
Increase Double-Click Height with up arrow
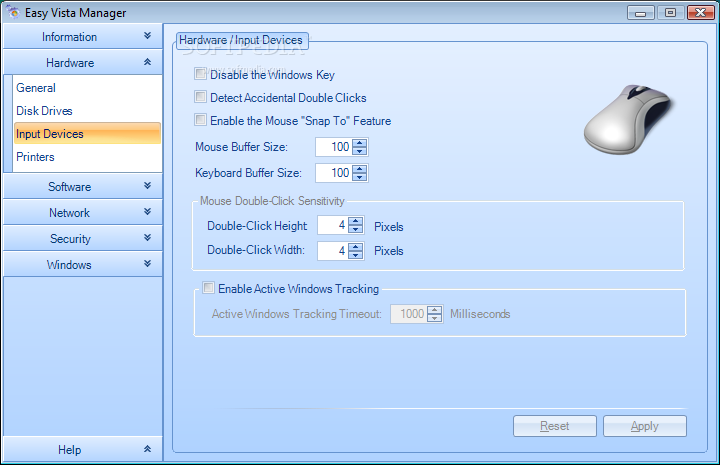coord(356,221)
